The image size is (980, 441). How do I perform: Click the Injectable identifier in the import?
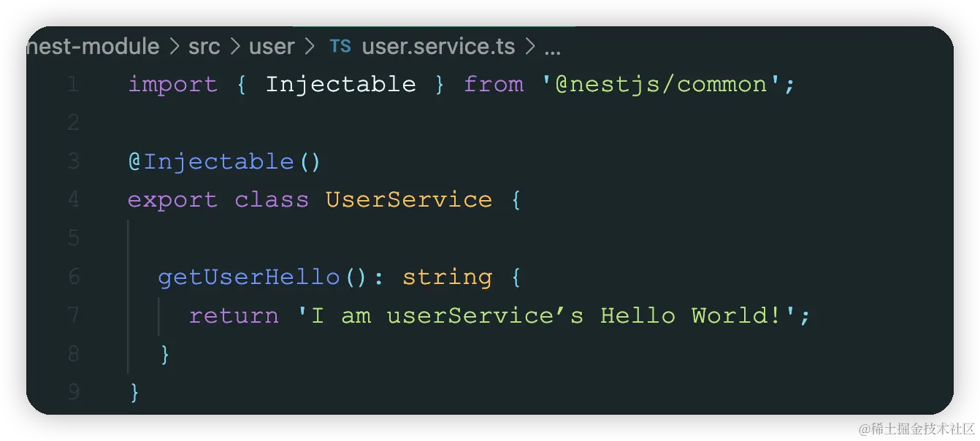tap(340, 85)
